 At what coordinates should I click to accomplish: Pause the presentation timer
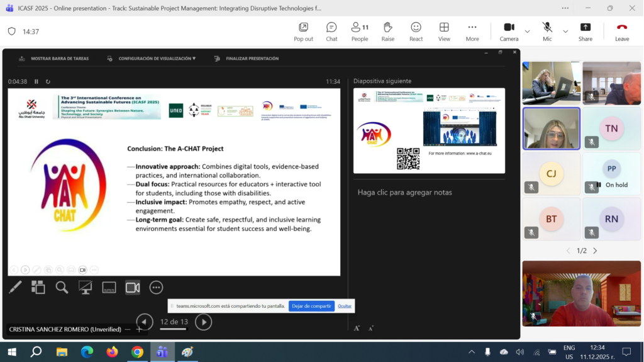(36, 81)
